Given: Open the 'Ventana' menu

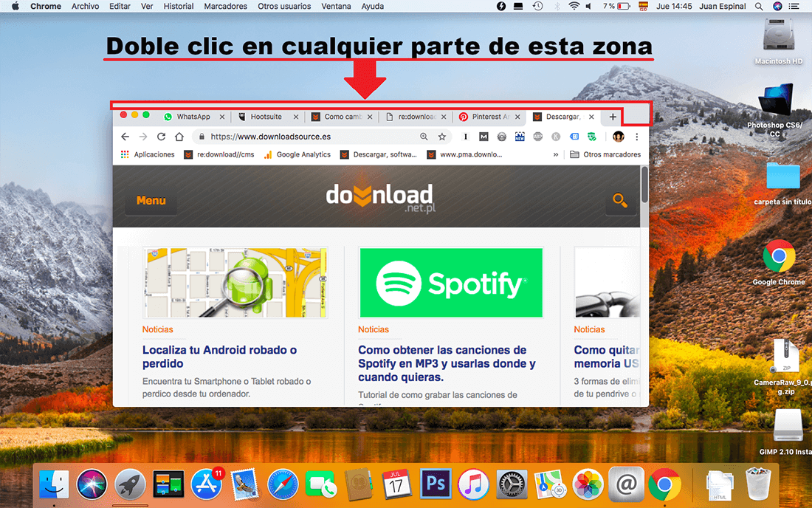Looking at the screenshot, I should pos(336,6).
